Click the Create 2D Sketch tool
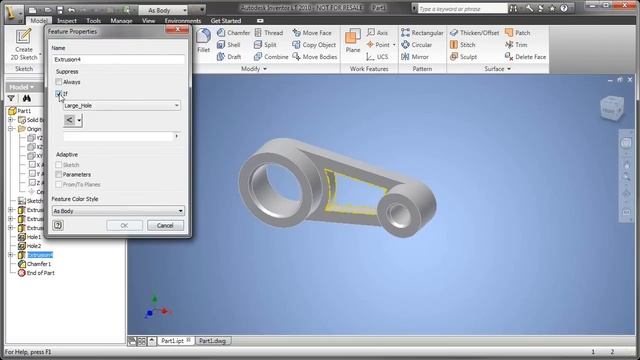 tap(24, 44)
